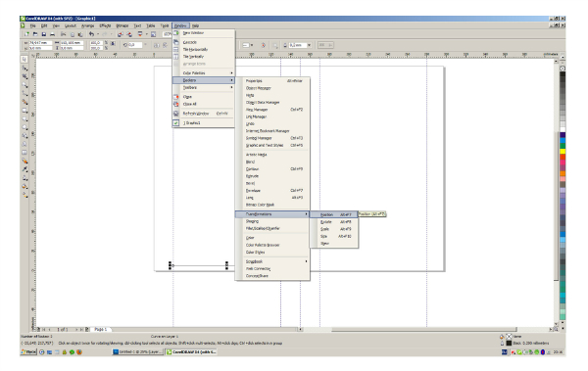
Task: Click the Export toolbar icon
Action: point(129,34)
